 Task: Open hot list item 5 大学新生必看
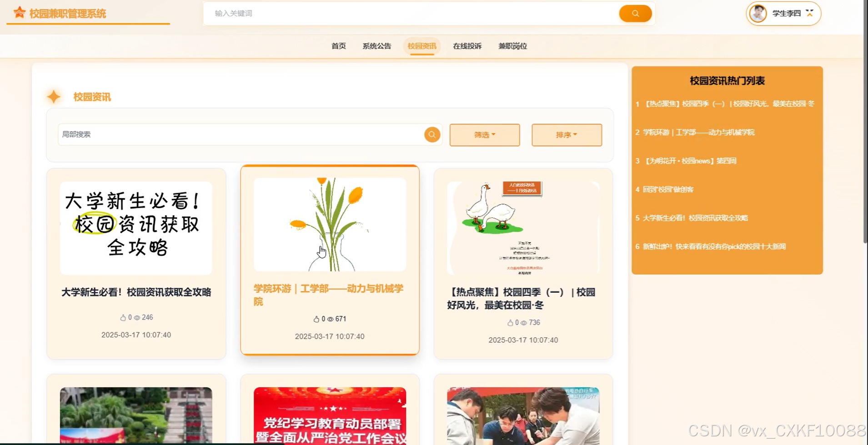tap(692, 218)
